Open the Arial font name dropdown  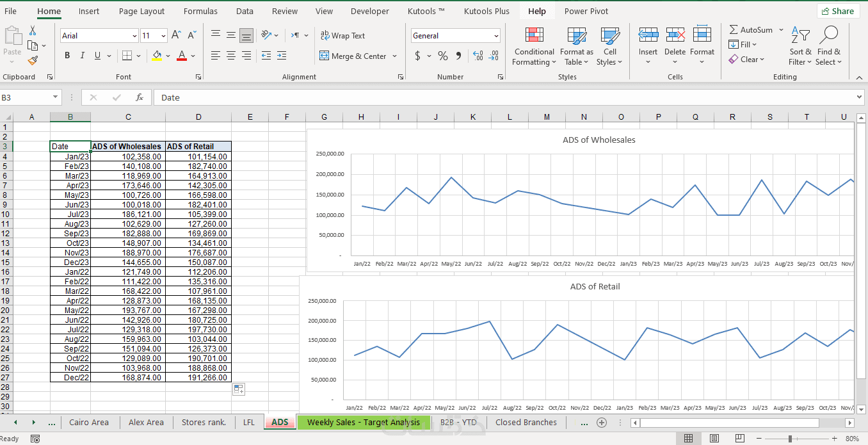click(x=134, y=36)
